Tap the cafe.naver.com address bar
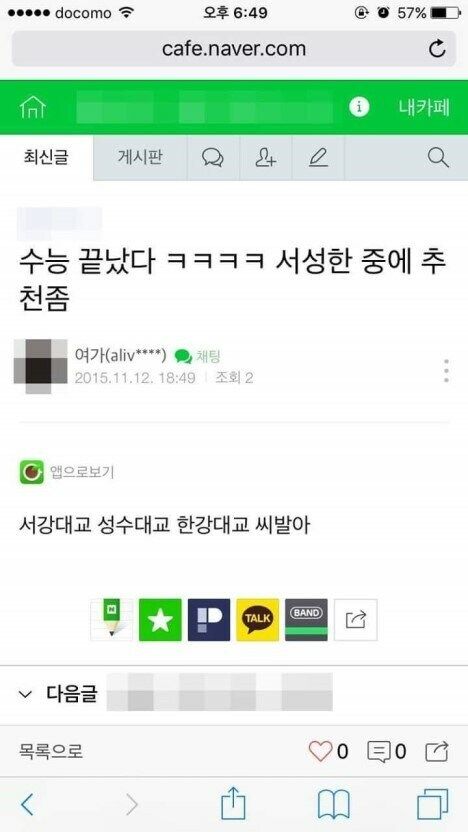The height and width of the screenshot is (832, 468). [234, 49]
